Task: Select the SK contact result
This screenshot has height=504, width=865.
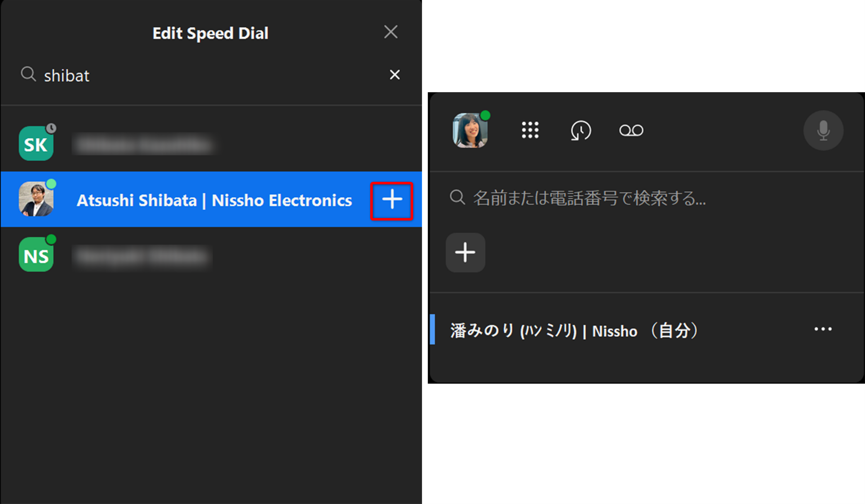Action: coord(211,143)
